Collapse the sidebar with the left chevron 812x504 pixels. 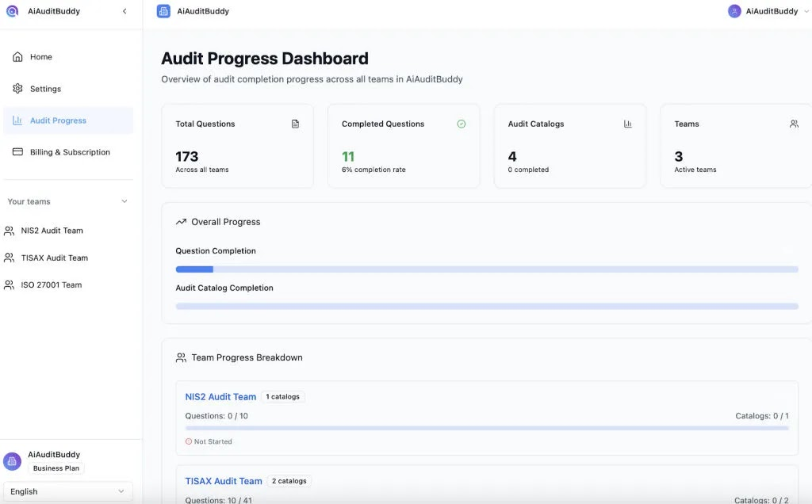tap(124, 11)
